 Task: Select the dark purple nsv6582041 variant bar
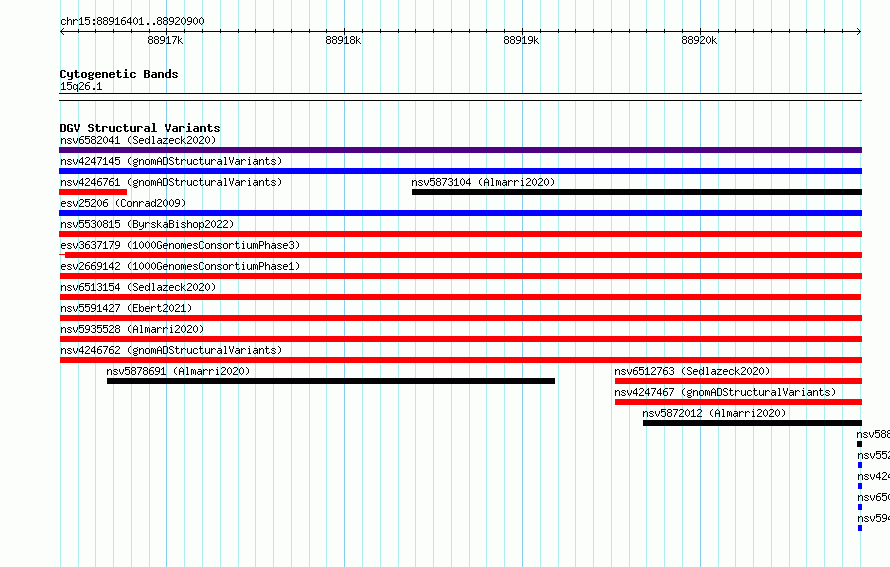[460, 150]
